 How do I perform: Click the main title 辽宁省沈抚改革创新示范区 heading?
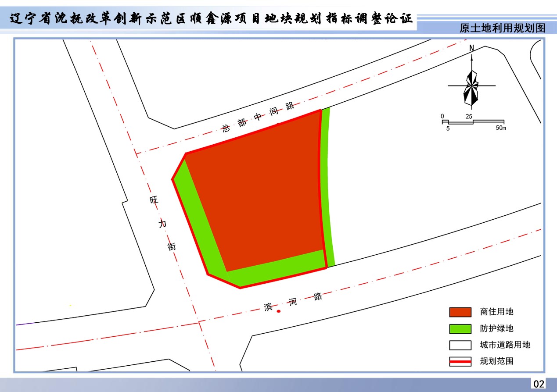click(211, 19)
